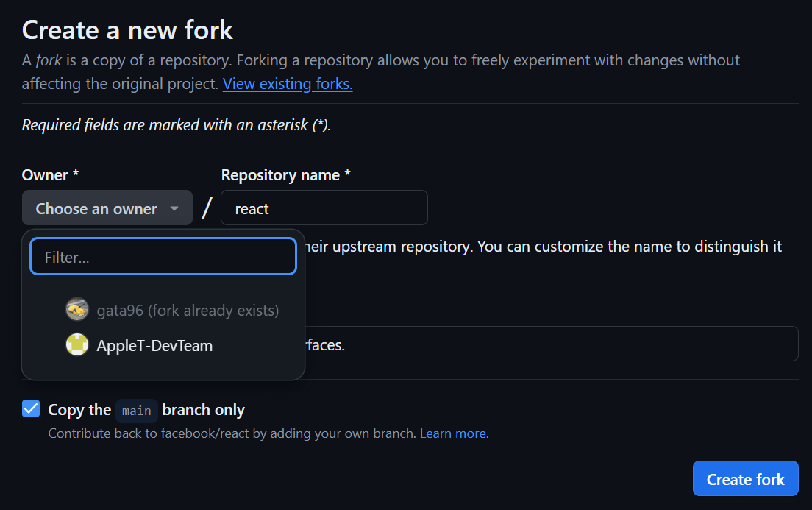Select AppleT-DevTeam as the owner
Screen dimensions: 812x510
pos(154,345)
